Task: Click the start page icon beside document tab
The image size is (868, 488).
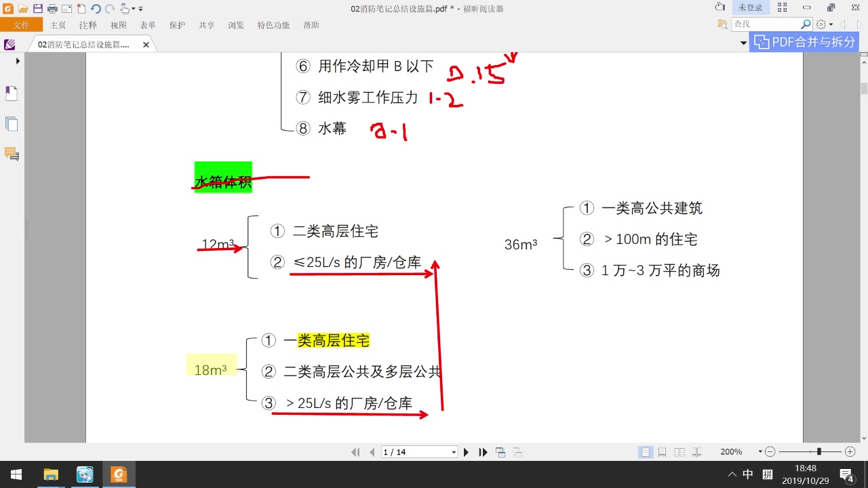Action: coord(9,45)
